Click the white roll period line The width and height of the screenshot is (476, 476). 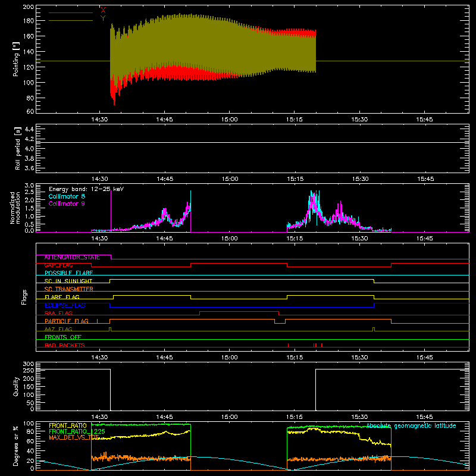252,142
